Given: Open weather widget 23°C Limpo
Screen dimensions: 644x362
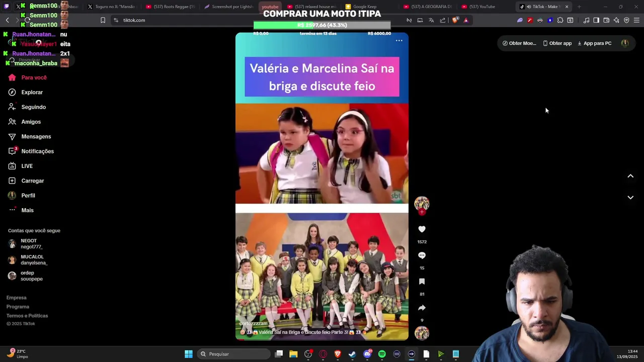Looking at the screenshot, I should 18,354.
